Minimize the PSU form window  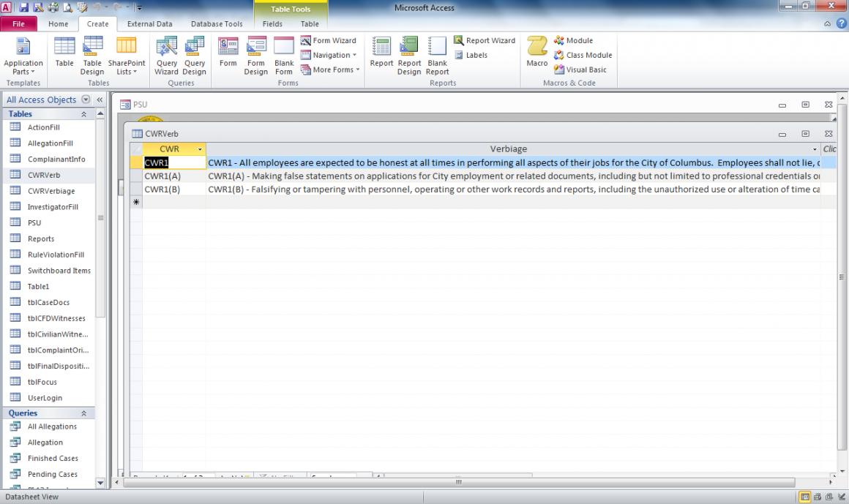pos(782,105)
